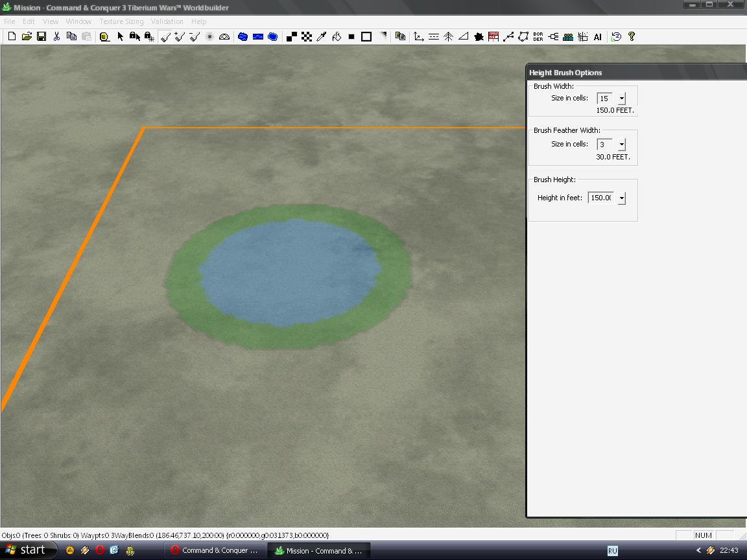Click the overlapping pictures toolbar icon
The image size is (747, 560).
(x=401, y=37)
